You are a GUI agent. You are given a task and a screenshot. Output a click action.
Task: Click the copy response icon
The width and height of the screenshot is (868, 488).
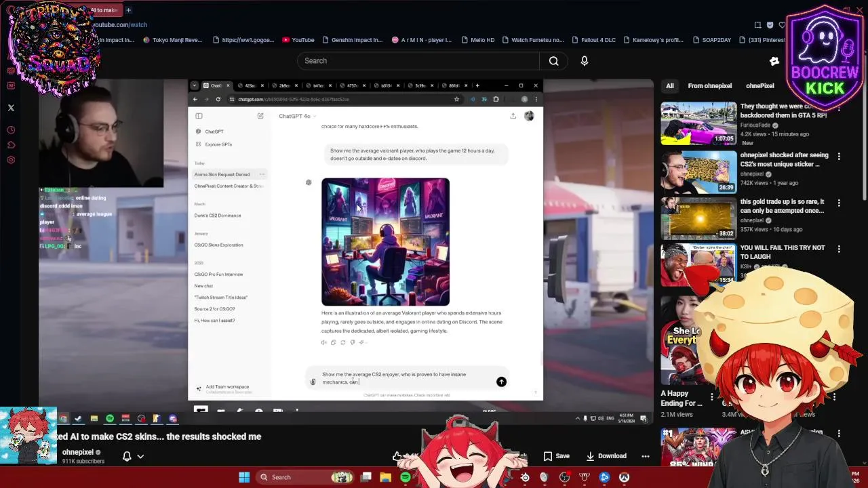click(333, 342)
